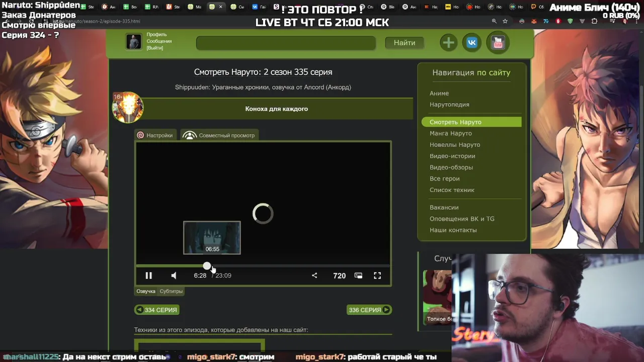The width and height of the screenshot is (644, 362).
Task: Switch to the VK browser tab
Action: [x=258, y=7]
